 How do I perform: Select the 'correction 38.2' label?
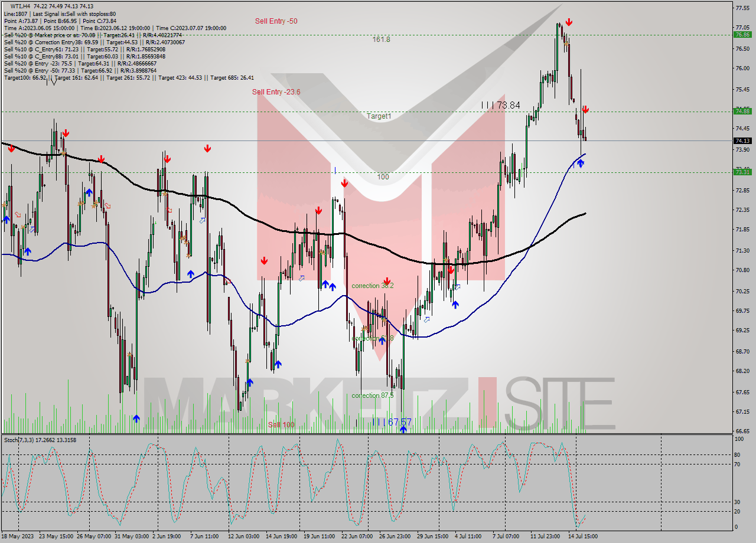[372, 286]
